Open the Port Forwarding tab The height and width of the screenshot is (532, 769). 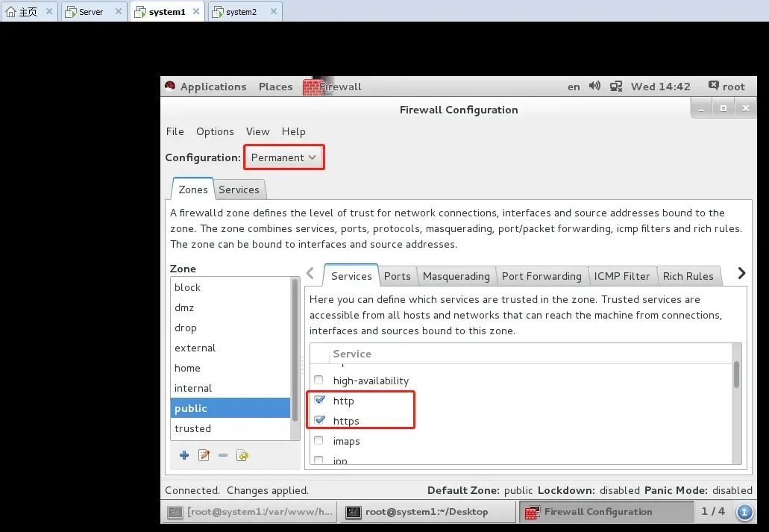[x=542, y=276]
